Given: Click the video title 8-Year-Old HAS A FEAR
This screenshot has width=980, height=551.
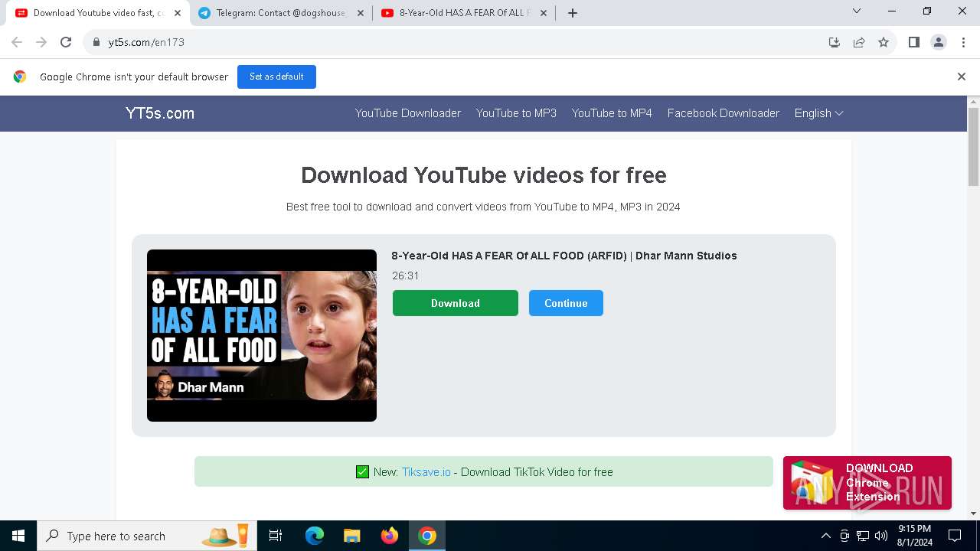Looking at the screenshot, I should coord(564,256).
